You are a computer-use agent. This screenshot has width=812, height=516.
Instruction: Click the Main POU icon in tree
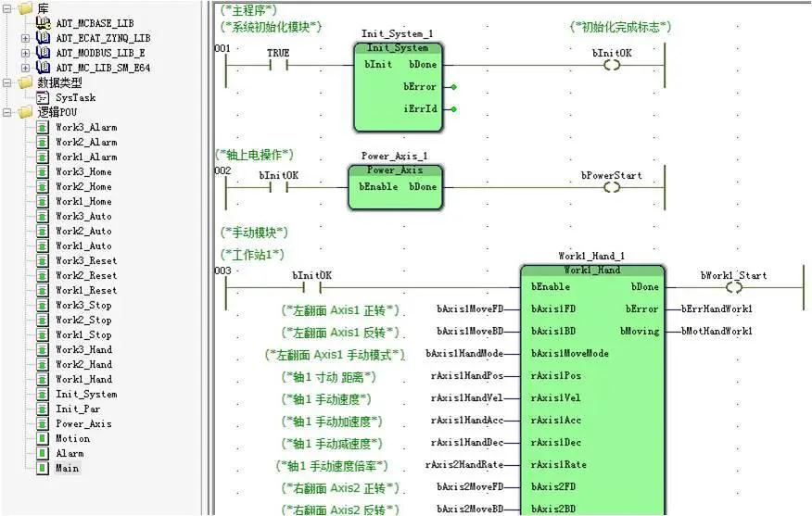[x=43, y=468]
